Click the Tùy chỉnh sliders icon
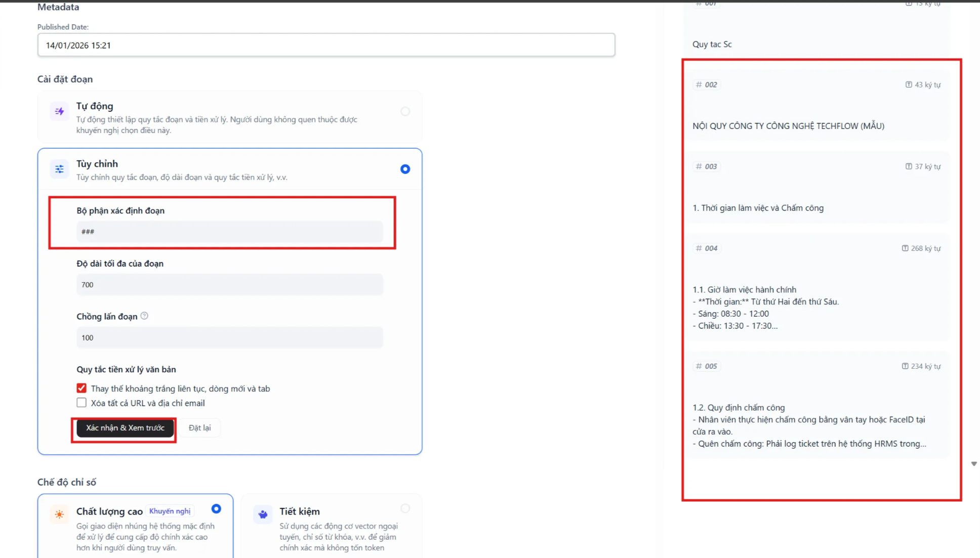 tap(59, 169)
